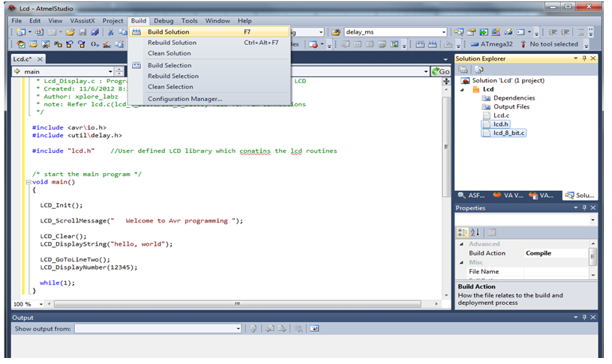This screenshot has width=612, height=364.
Task: Click the Open File folder icon
Action: [70, 32]
